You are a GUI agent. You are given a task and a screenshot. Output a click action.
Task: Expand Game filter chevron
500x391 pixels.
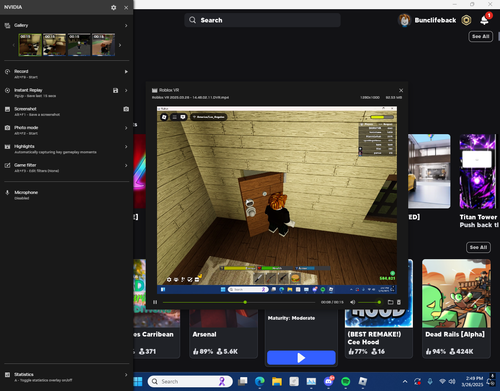pyautogui.click(x=126, y=165)
